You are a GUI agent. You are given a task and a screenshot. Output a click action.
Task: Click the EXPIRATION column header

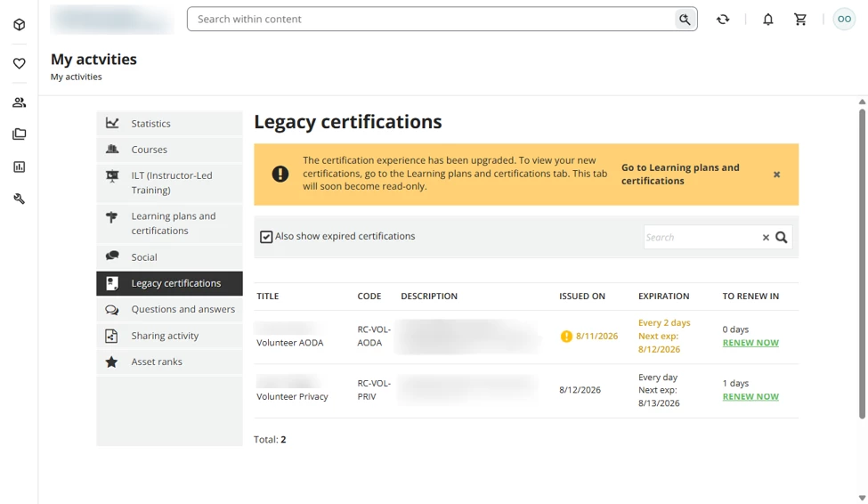(x=664, y=297)
